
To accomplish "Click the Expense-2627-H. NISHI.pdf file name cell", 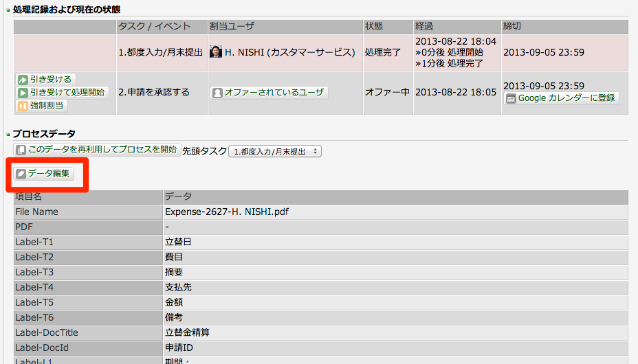I will pos(395,212).
